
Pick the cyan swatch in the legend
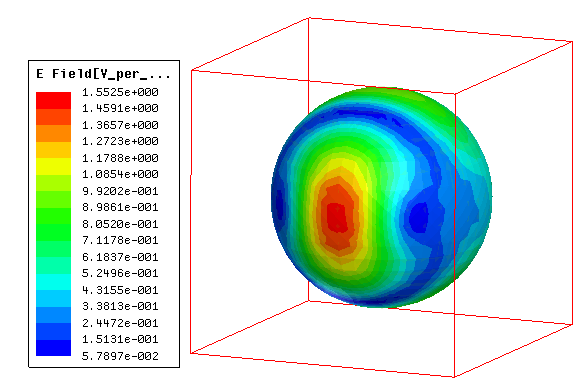click(x=53, y=282)
